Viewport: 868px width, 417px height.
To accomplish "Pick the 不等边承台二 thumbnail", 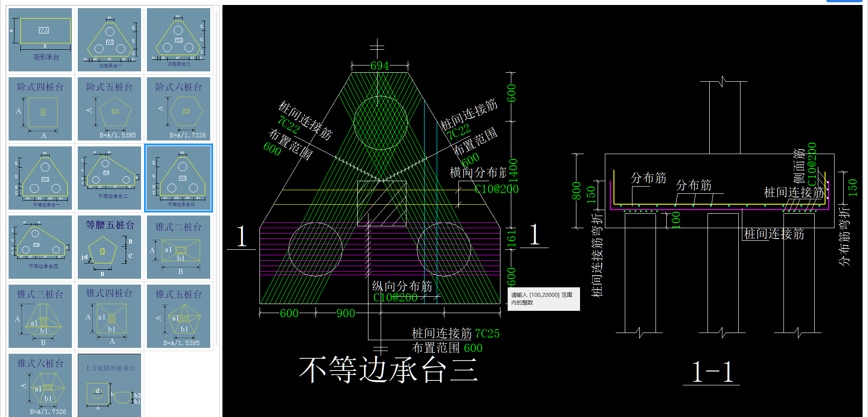I will tap(109, 178).
